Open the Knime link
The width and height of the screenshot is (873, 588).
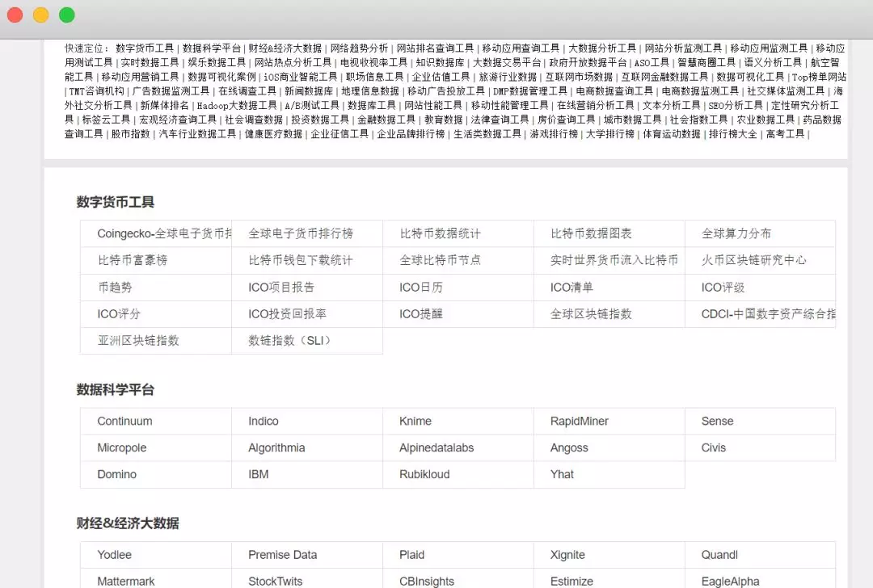415,421
